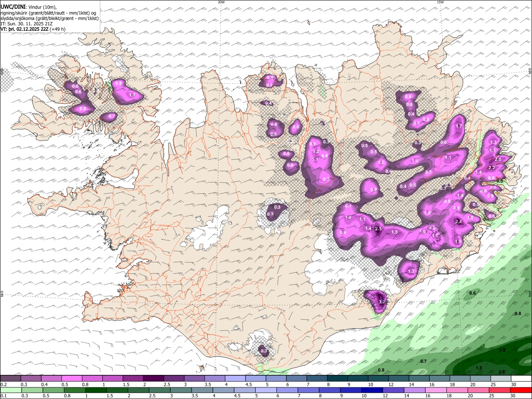532x399 pixels.
Task: Click the "20W" longitude label
Action: [221, 2]
